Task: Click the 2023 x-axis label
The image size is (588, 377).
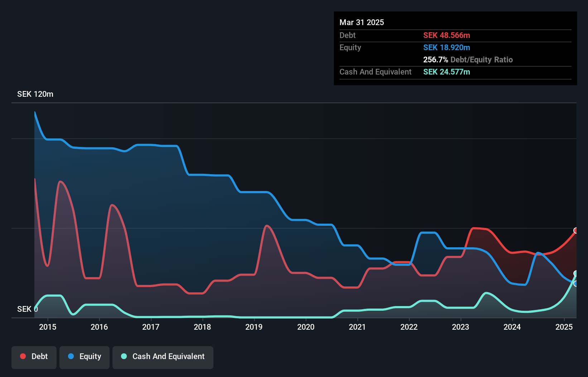Action: coord(461,327)
